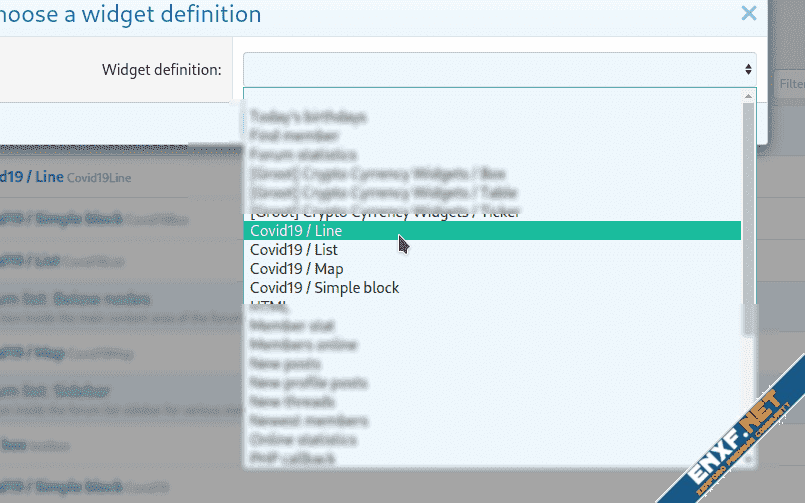Open the Widget definition dropdown
This screenshot has width=805, height=503.
(x=500, y=69)
